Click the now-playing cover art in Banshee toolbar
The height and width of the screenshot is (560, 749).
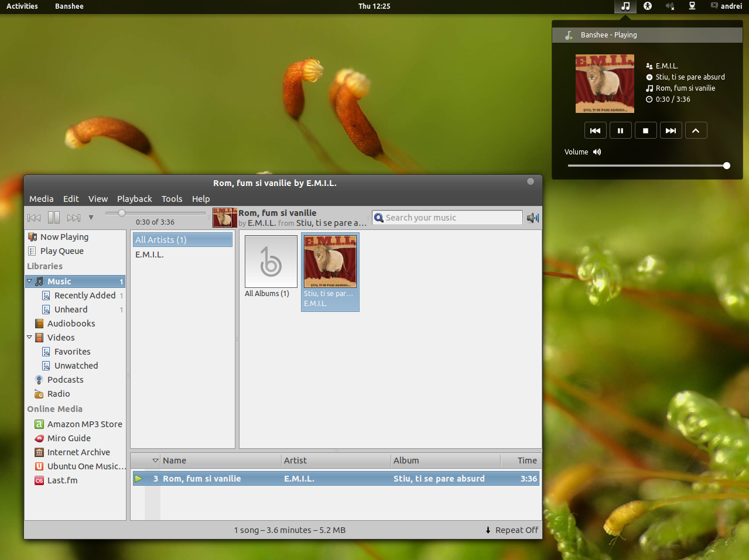tap(225, 218)
